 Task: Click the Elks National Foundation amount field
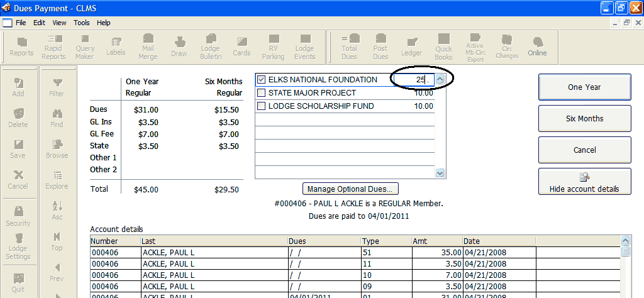(x=413, y=80)
